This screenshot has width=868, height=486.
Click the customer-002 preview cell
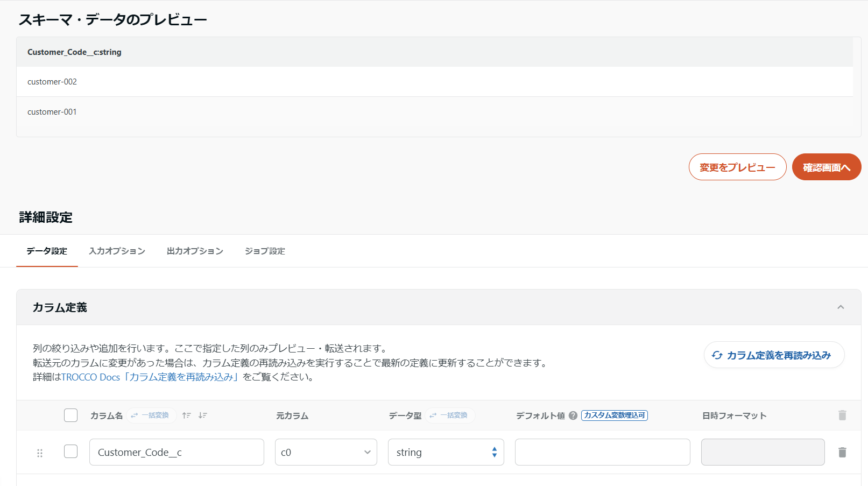tap(435, 82)
